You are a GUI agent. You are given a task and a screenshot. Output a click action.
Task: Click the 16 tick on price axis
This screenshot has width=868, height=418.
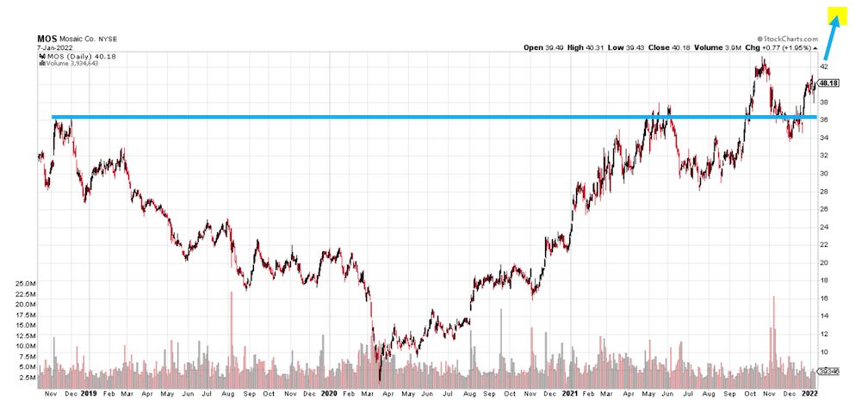pos(824,298)
